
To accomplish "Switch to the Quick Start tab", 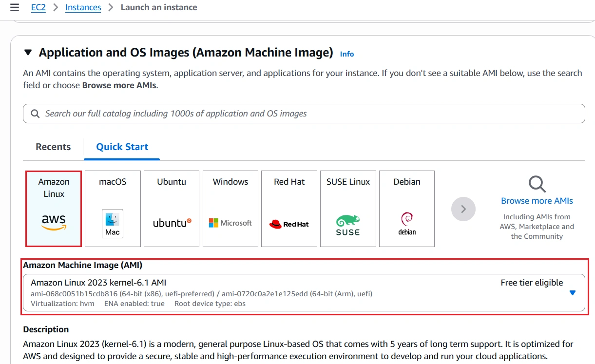I will (x=122, y=147).
